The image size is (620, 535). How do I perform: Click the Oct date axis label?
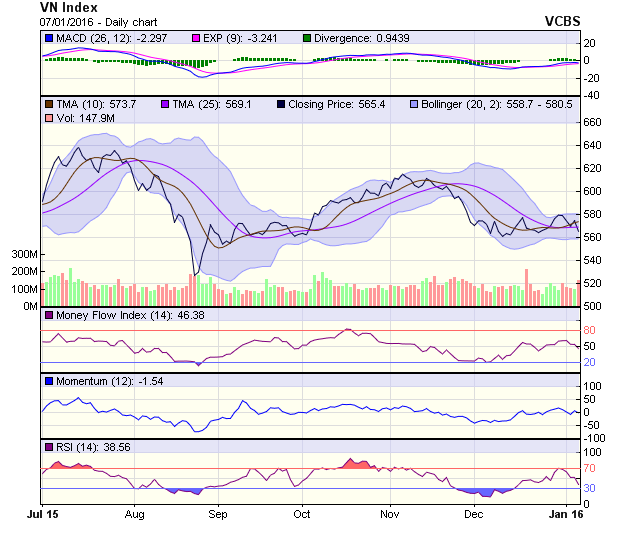[302, 516]
